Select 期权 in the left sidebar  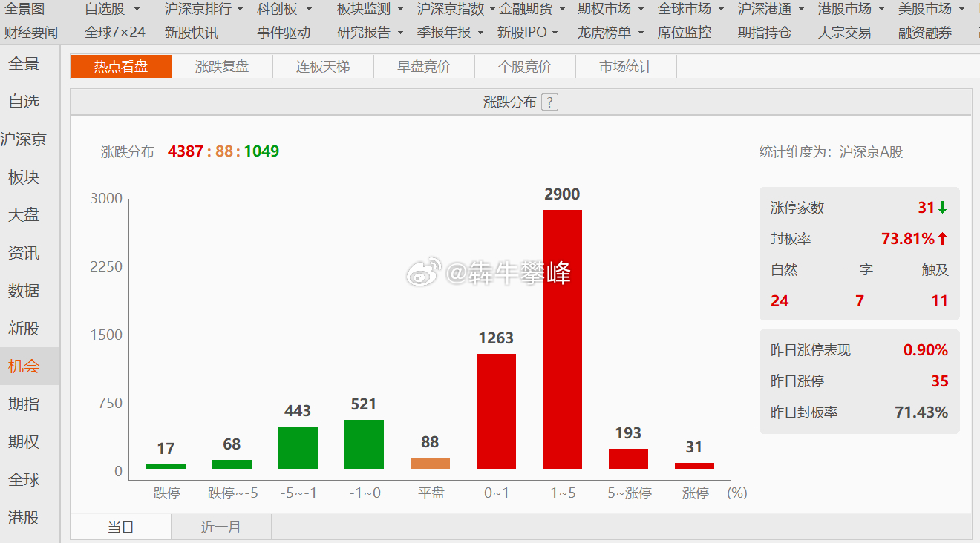point(30,442)
